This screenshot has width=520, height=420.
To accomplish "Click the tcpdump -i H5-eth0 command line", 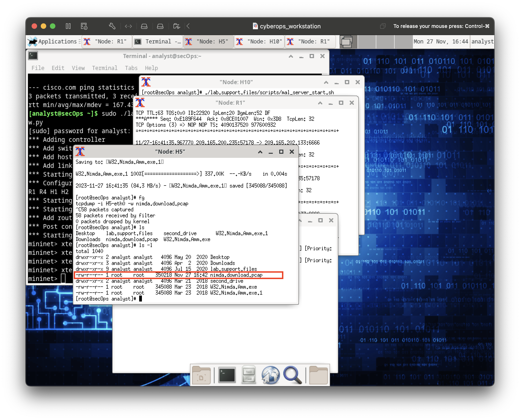I will coord(132,204).
